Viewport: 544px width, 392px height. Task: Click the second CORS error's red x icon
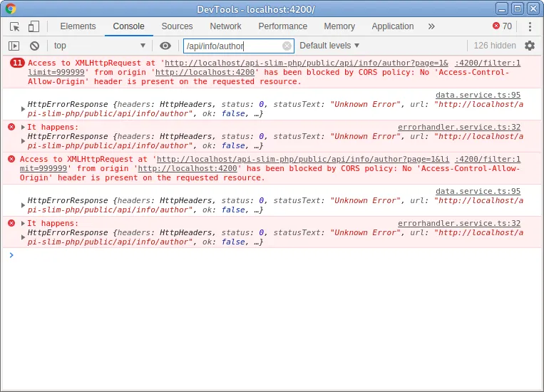pos(11,159)
